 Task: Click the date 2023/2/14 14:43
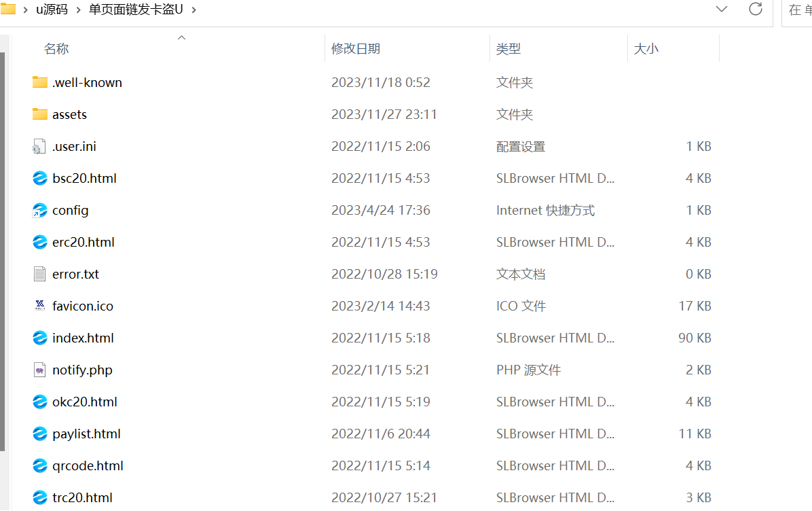point(381,306)
